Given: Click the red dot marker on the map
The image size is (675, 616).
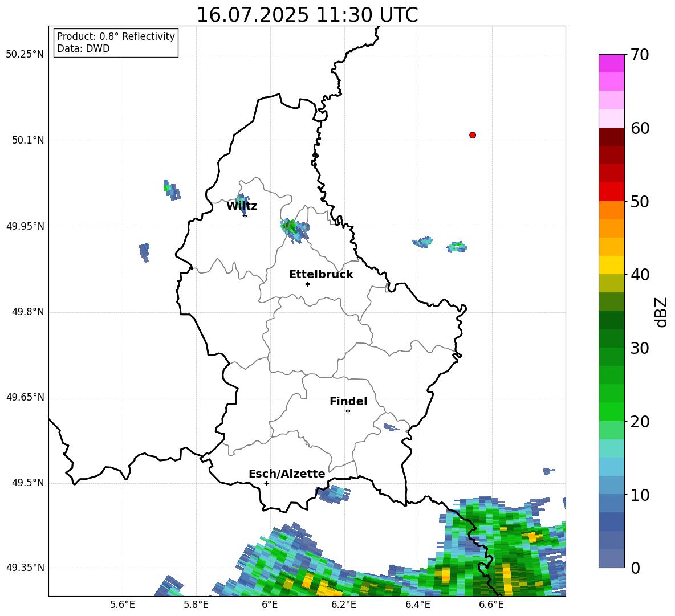Looking at the screenshot, I should click(x=472, y=135).
